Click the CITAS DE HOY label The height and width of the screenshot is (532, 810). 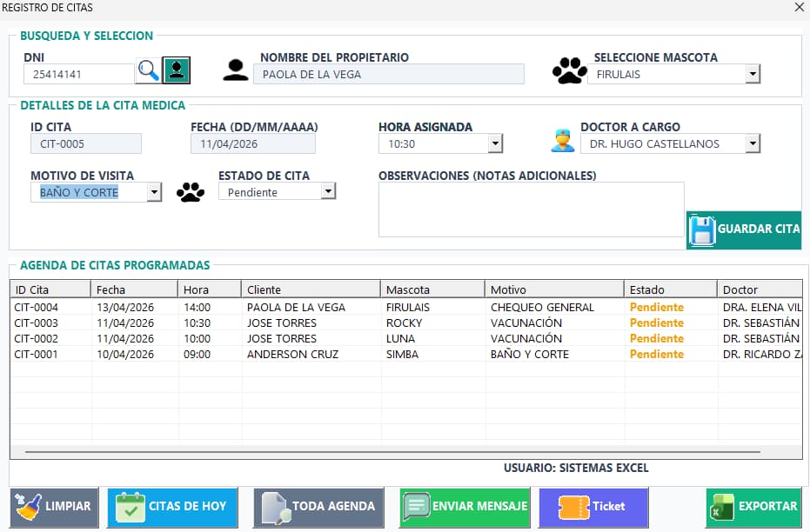[x=188, y=506]
